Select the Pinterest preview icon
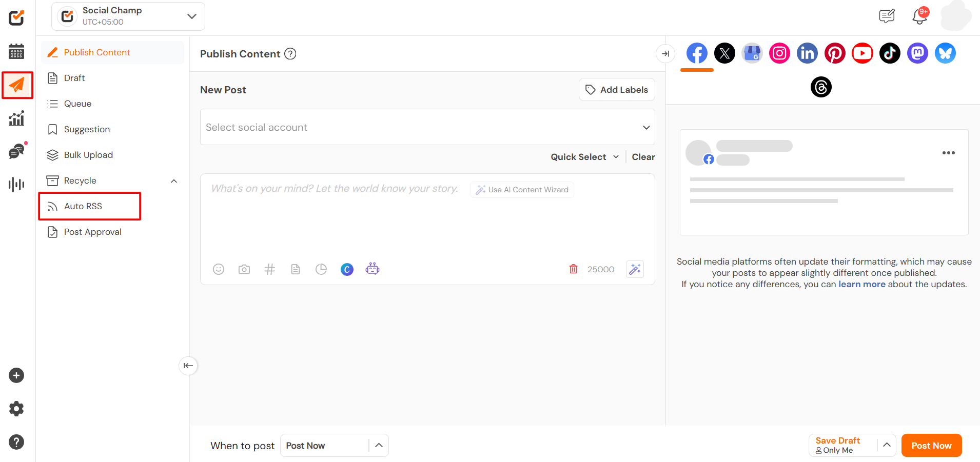The height and width of the screenshot is (462, 980). point(834,53)
